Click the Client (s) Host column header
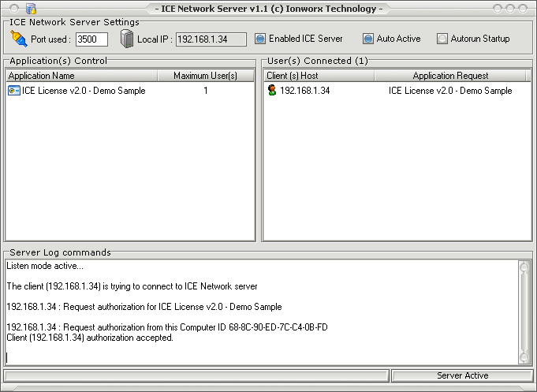 pos(319,76)
